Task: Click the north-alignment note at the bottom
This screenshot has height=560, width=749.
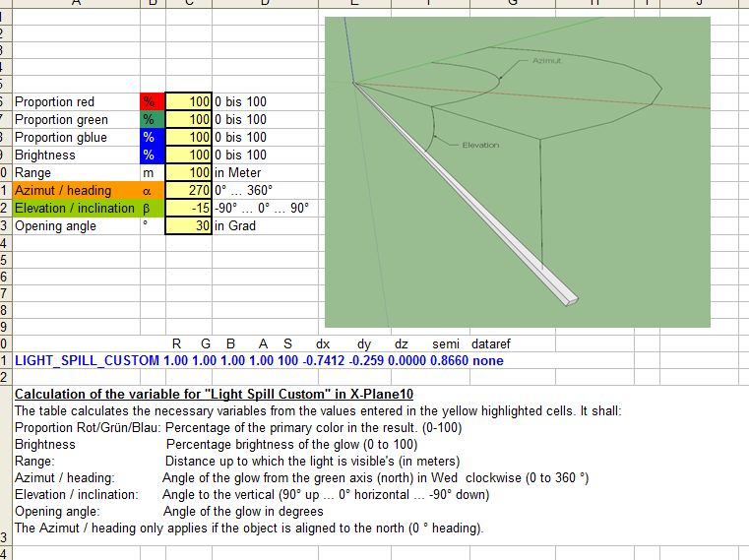Action: (x=249, y=528)
